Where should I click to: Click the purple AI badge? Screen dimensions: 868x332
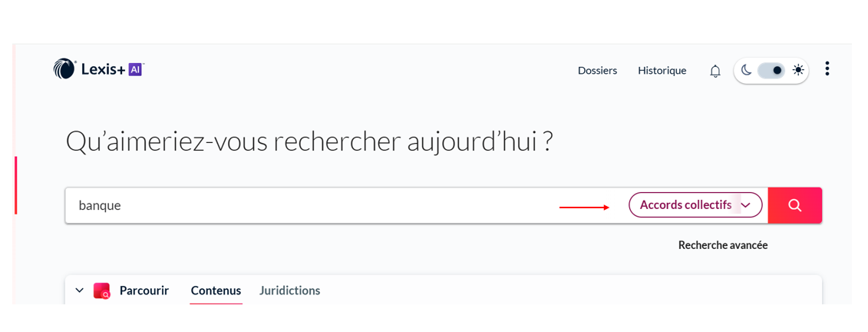click(136, 69)
